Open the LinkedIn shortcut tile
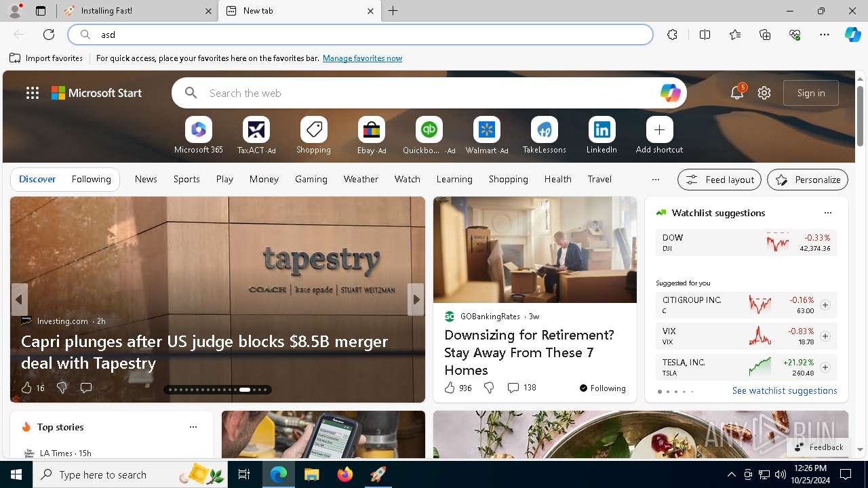Image resolution: width=868 pixels, height=488 pixels. click(x=601, y=129)
